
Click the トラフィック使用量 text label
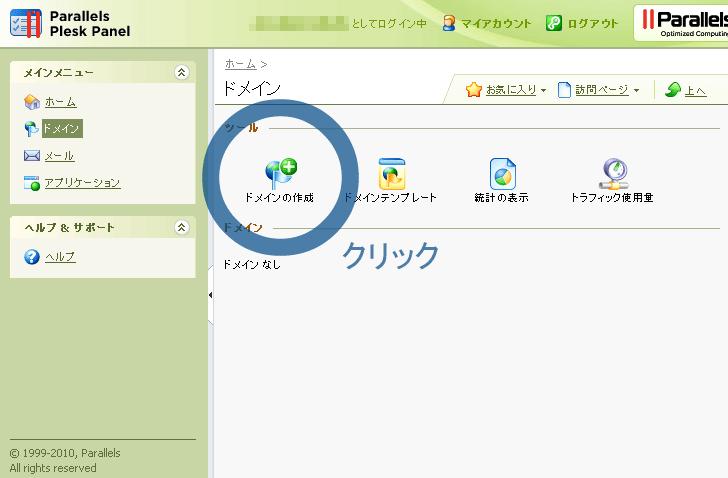(612, 198)
